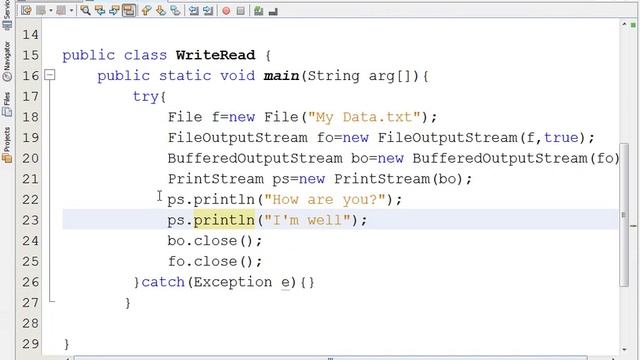Open the Projects side tab
Image resolution: width=640 pixels, height=360 pixels.
tap(7, 145)
